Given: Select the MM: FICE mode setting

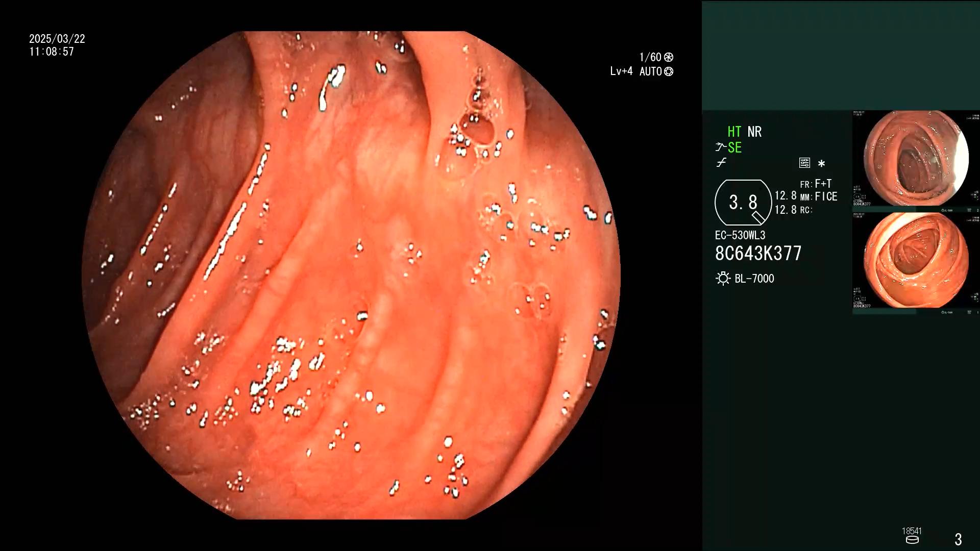Looking at the screenshot, I should coord(819,196).
